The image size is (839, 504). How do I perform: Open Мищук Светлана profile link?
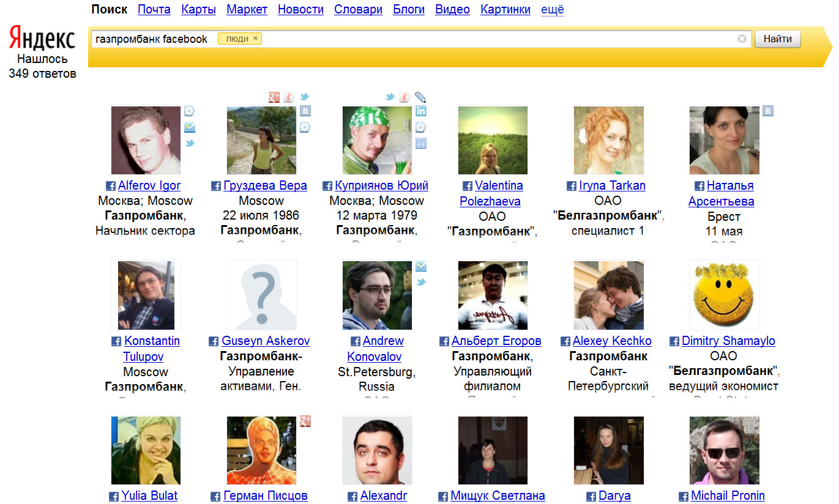[498, 496]
